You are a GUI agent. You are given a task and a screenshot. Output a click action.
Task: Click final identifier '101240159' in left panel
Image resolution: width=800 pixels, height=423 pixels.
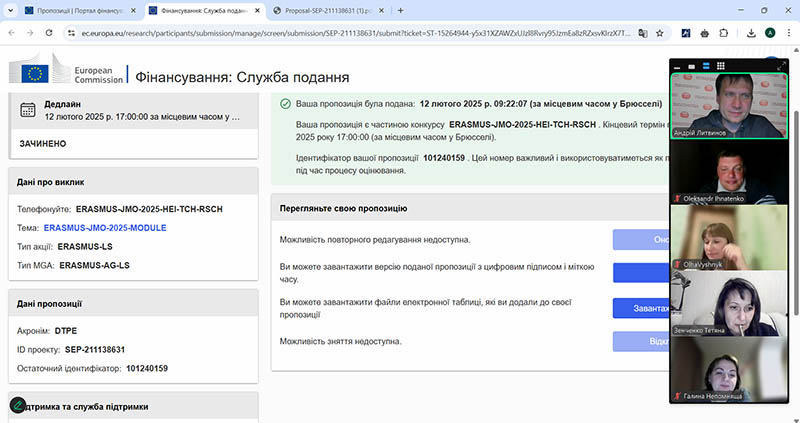147,368
